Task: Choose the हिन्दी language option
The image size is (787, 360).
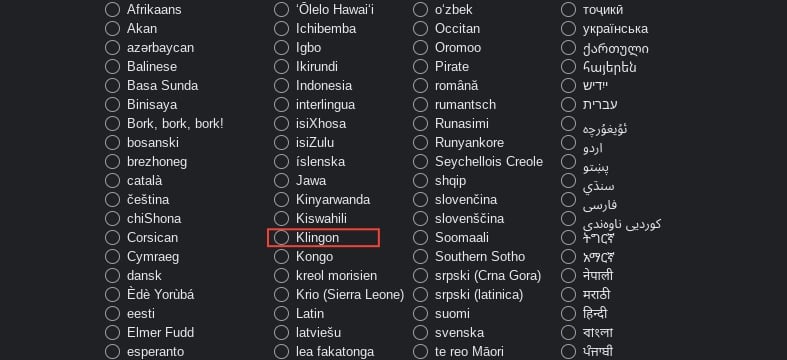Action: point(568,313)
